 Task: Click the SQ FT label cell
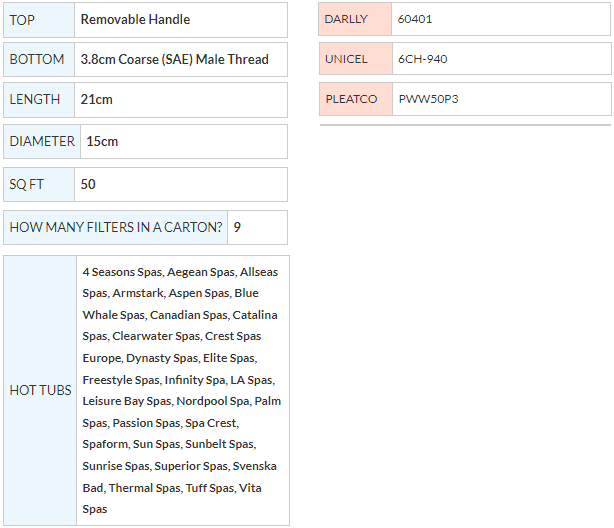pos(39,185)
